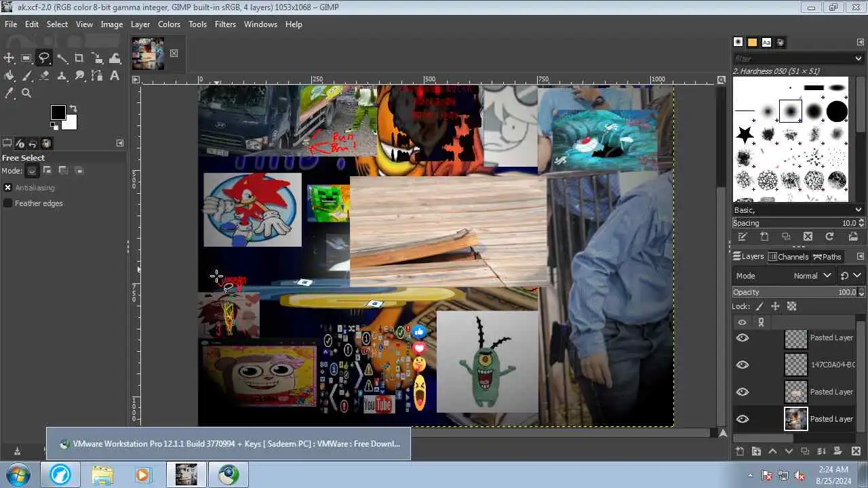Delete the selected layer

856,451
